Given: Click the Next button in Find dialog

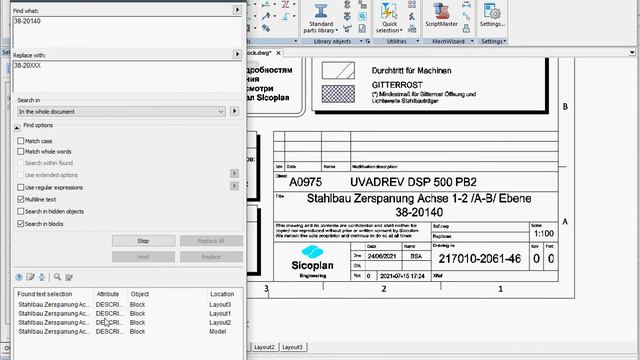Looking at the screenshot, I should pyautogui.click(x=143, y=257).
